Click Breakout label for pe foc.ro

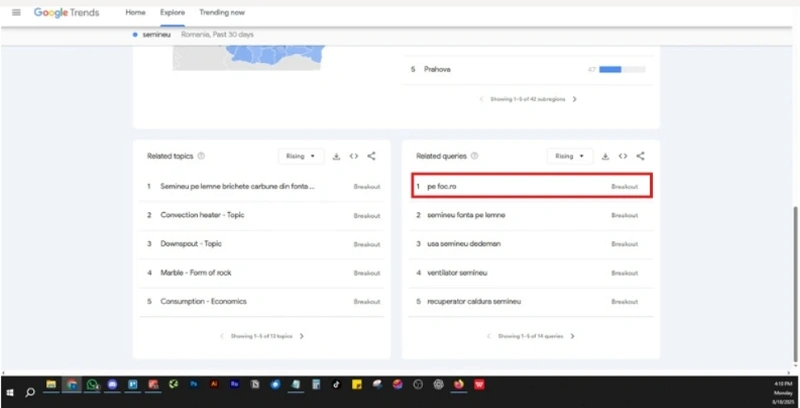coord(624,187)
